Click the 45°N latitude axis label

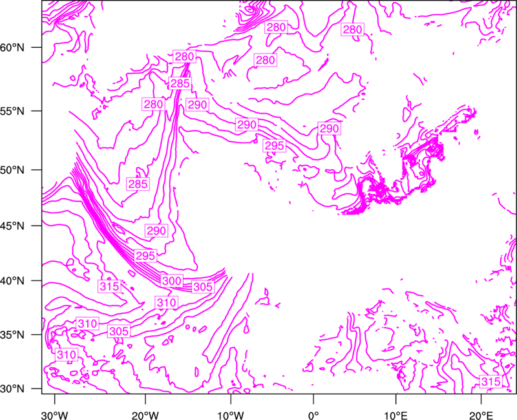pyautogui.click(x=12, y=226)
